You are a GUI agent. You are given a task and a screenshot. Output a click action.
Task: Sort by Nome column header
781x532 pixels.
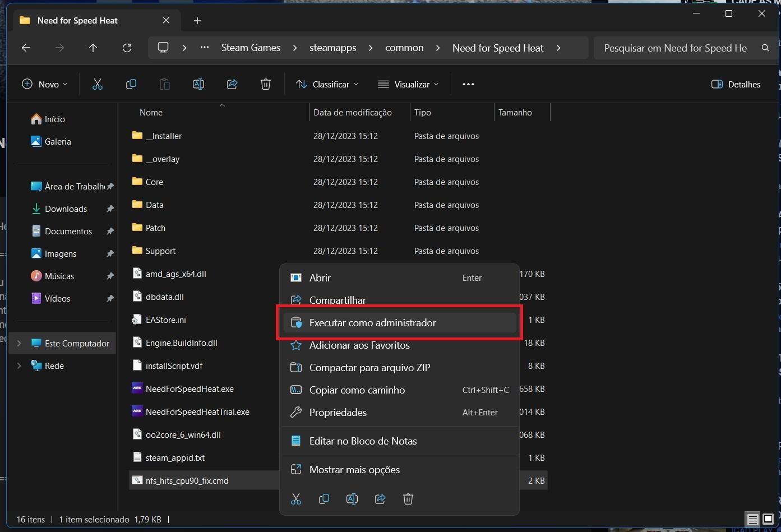pos(219,112)
